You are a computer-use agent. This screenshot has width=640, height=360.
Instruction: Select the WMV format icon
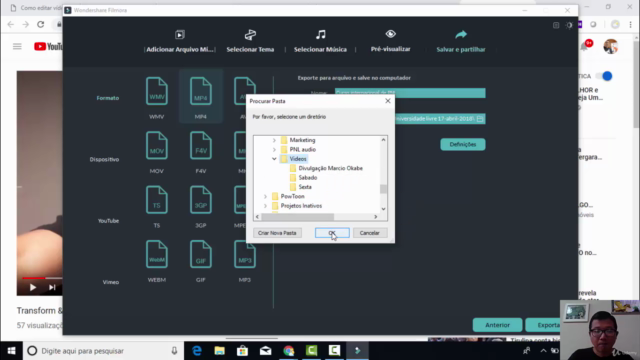click(157, 91)
